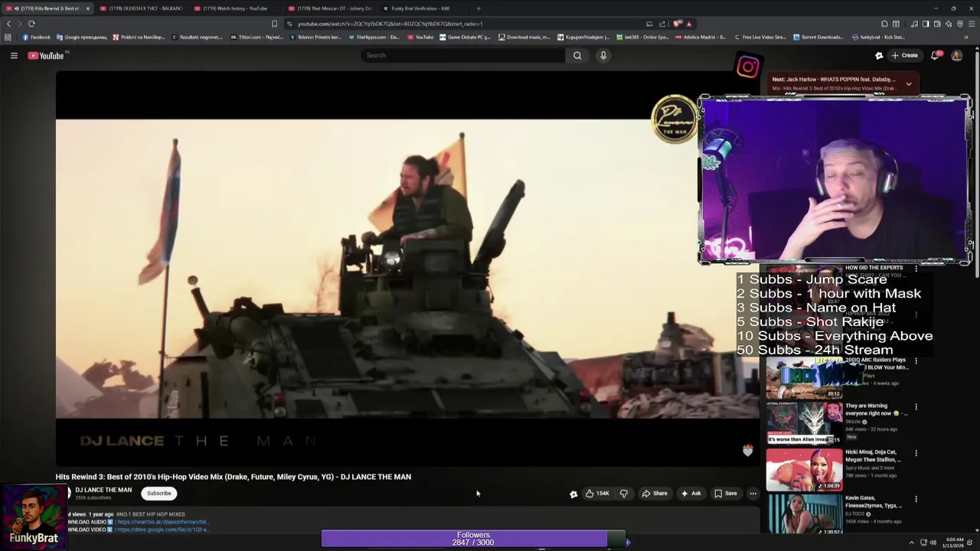Open the taskbar volume speaker icon

933,543
